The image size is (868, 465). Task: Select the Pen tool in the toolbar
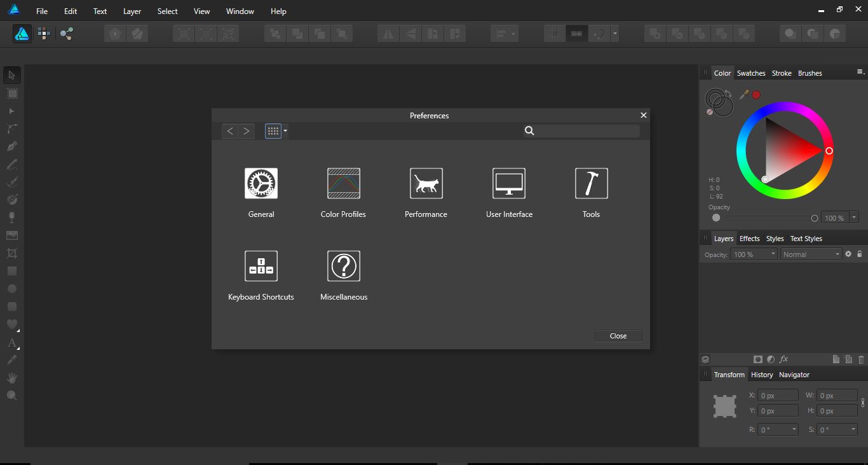[11, 146]
